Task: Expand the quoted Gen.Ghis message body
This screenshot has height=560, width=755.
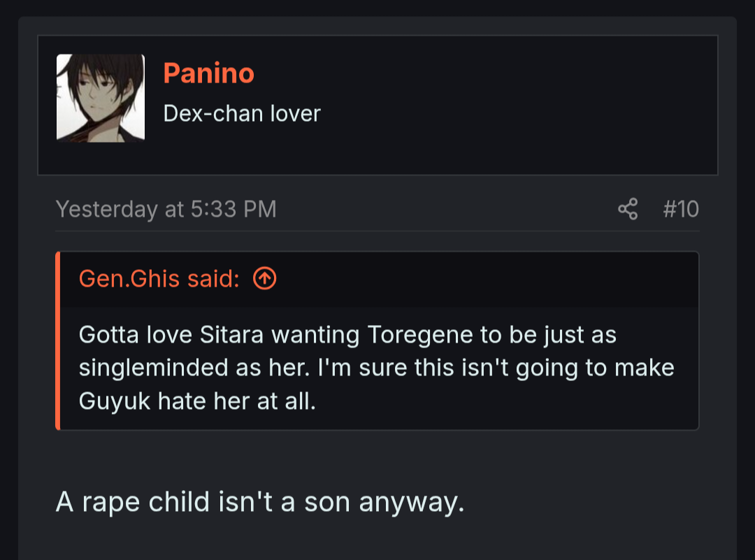Action: click(380, 368)
